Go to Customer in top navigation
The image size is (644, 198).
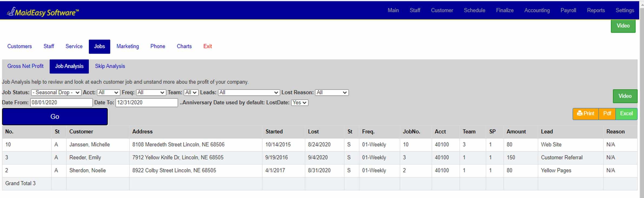(442, 10)
